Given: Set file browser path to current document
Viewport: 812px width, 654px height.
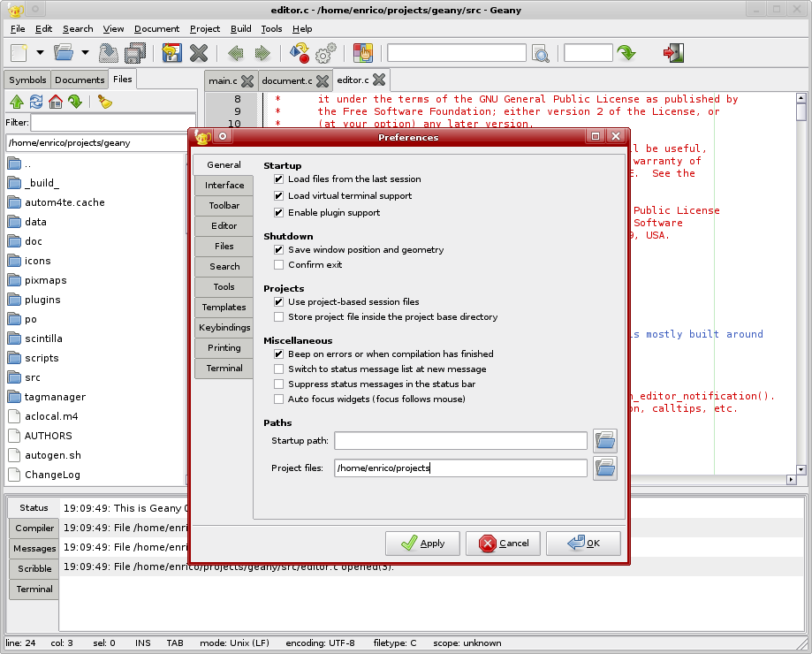Looking at the screenshot, I should pos(75,102).
